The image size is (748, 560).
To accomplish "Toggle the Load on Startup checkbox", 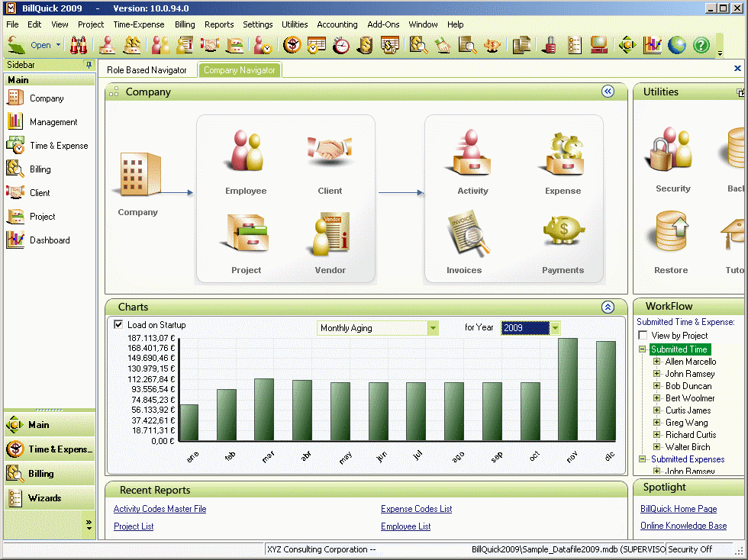I will [118, 324].
